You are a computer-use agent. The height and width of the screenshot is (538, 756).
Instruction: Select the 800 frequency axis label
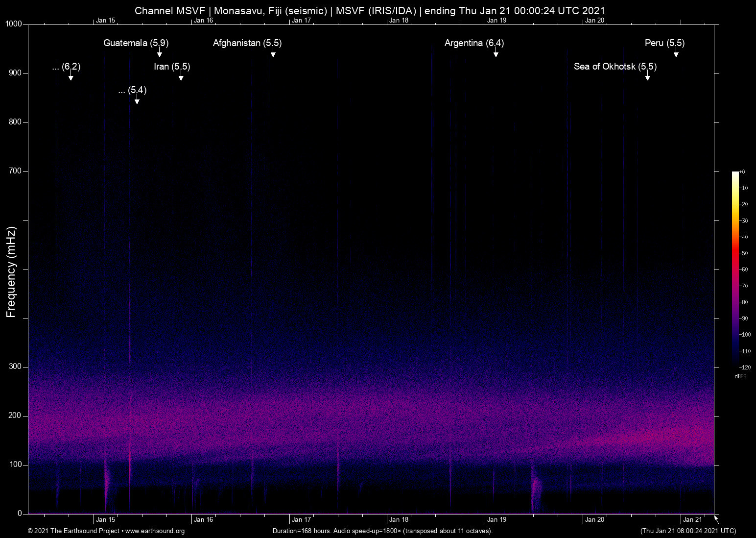16,122
